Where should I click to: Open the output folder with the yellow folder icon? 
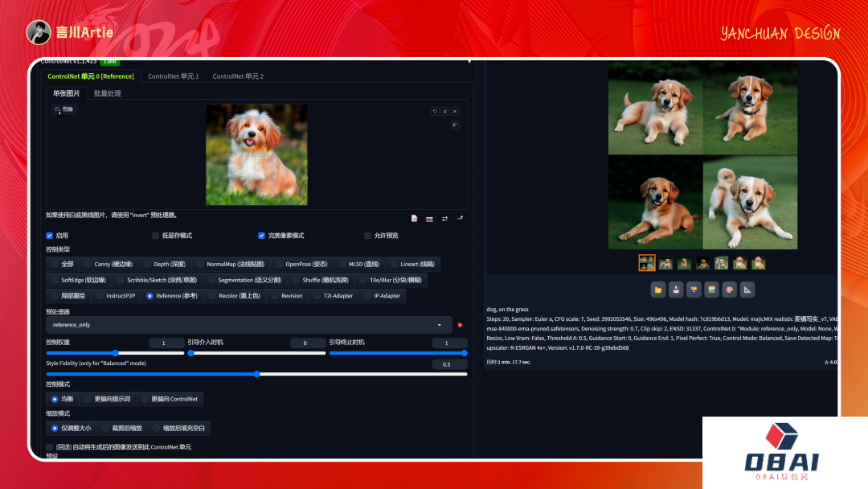point(658,290)
